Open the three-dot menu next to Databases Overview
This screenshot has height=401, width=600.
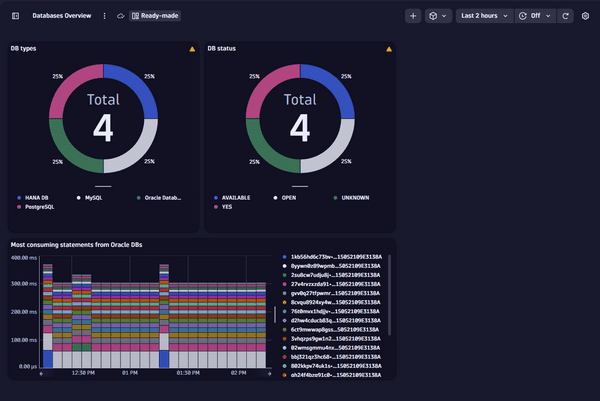[104, 16]
